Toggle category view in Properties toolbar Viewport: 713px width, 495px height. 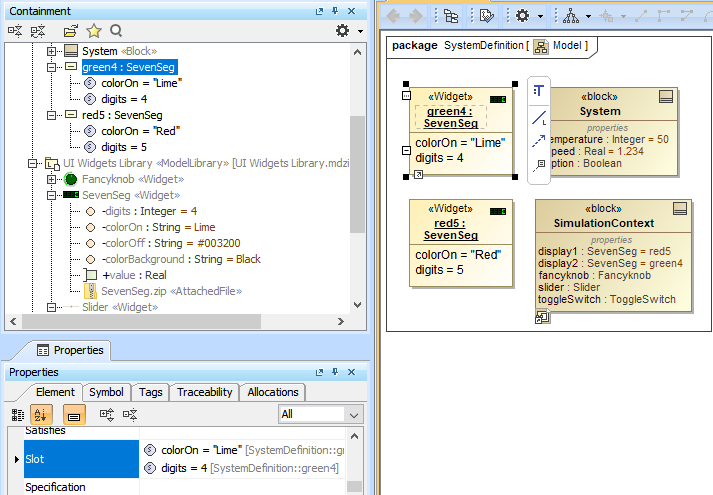point(17,414)
